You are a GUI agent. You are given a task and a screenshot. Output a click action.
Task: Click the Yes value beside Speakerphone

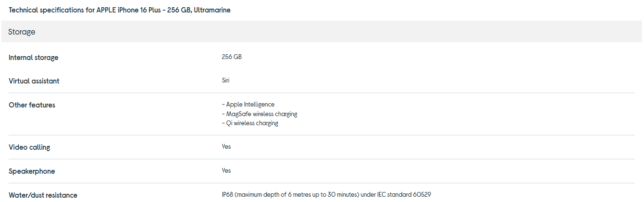(226, 170)
